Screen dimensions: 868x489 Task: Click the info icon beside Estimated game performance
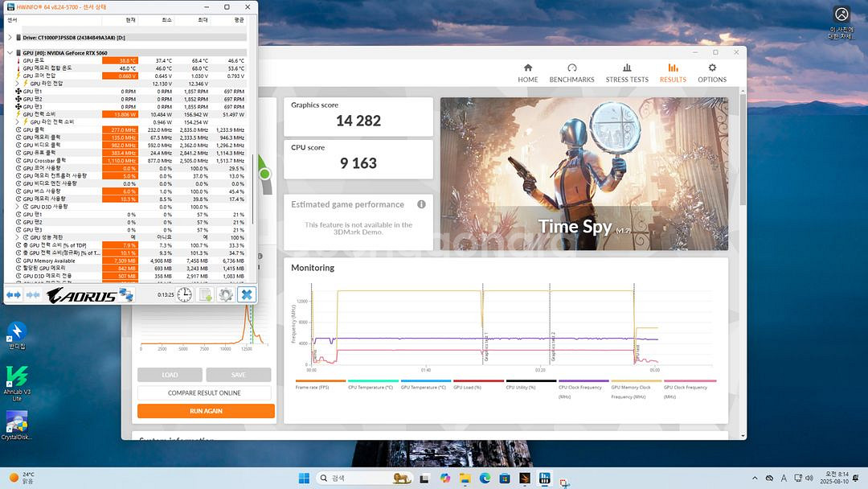(421, 204)
